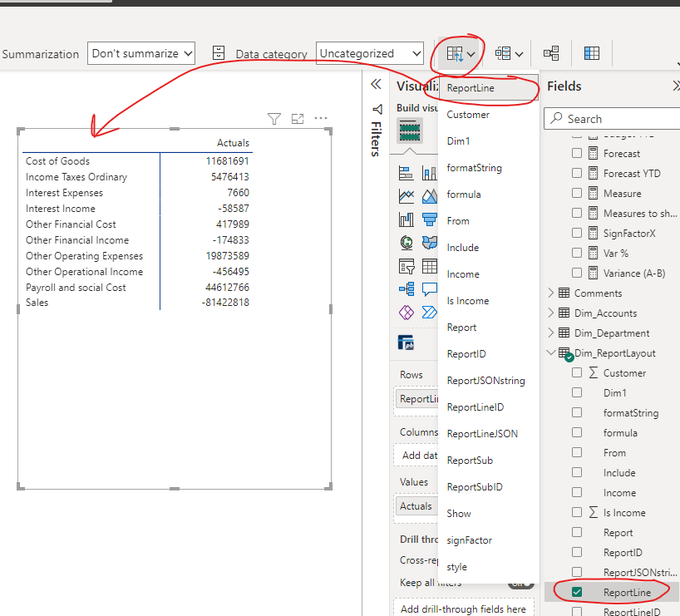Open focus mode on the Actuals table visual

(x=298, y=119)
